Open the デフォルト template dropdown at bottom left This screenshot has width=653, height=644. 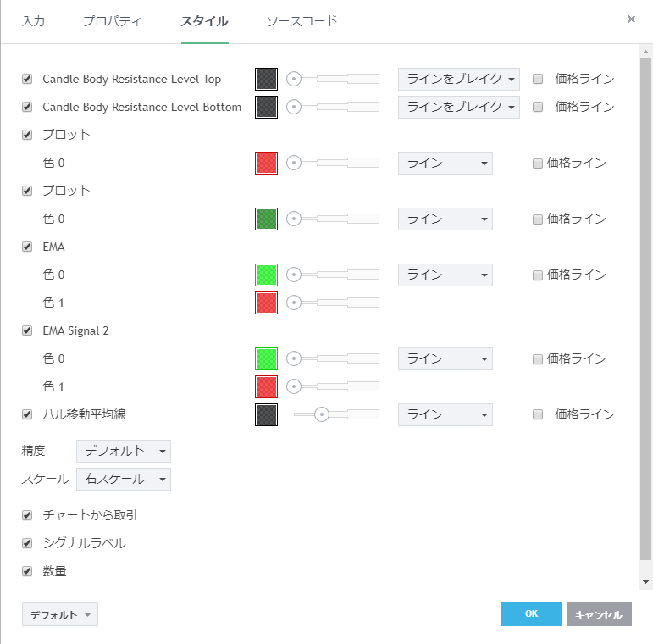pos(60,615)
